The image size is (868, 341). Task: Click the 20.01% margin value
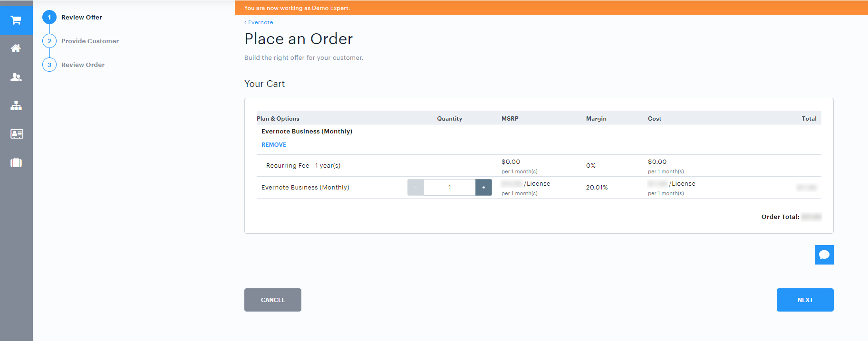[597, 188]
